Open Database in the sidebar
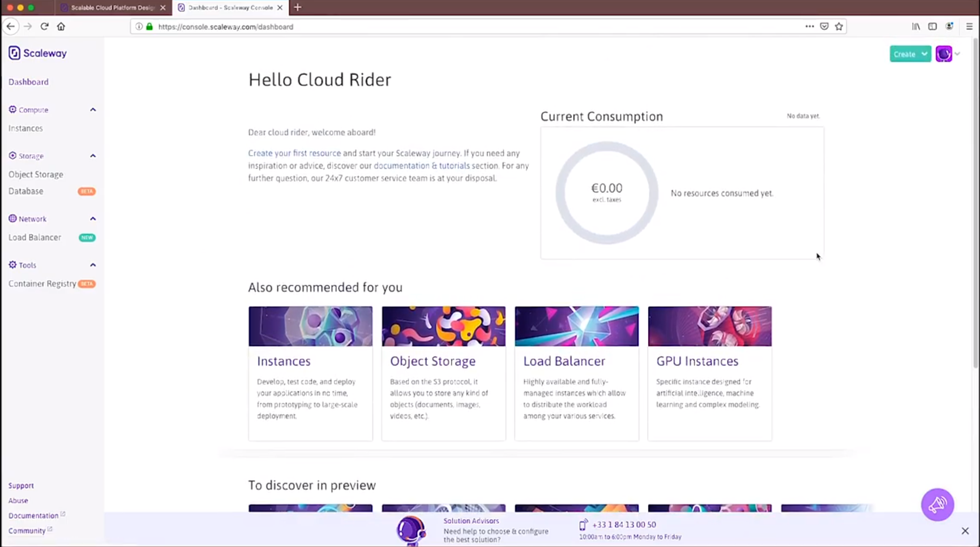Image resolution: width=980 pixels, height=547 pixels. (x=25, y=191)
